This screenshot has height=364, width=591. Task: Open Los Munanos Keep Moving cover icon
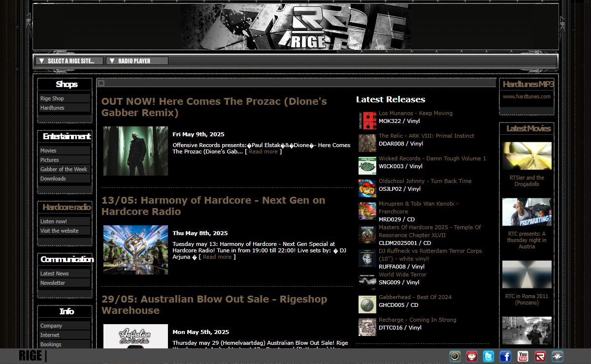point(367,121)
